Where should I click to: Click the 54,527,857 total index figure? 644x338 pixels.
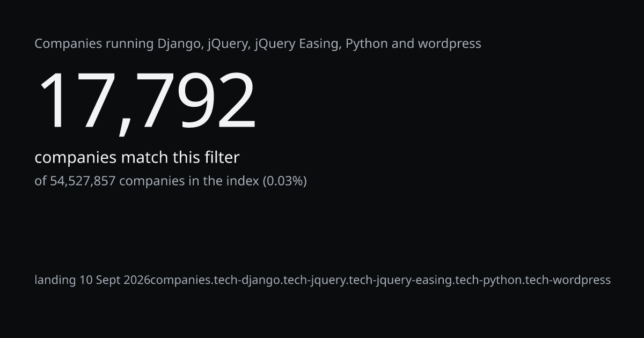coord(83,181)
